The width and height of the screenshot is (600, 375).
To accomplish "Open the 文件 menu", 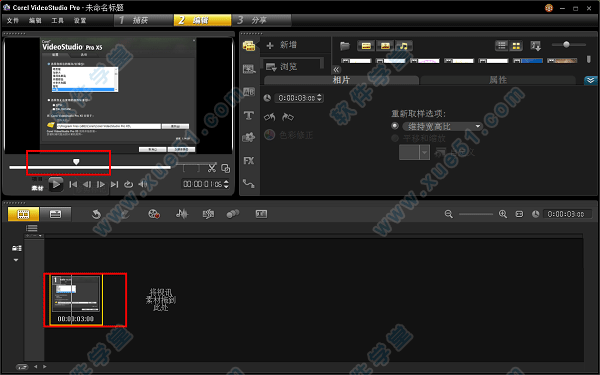I will [x=12, y=20].
